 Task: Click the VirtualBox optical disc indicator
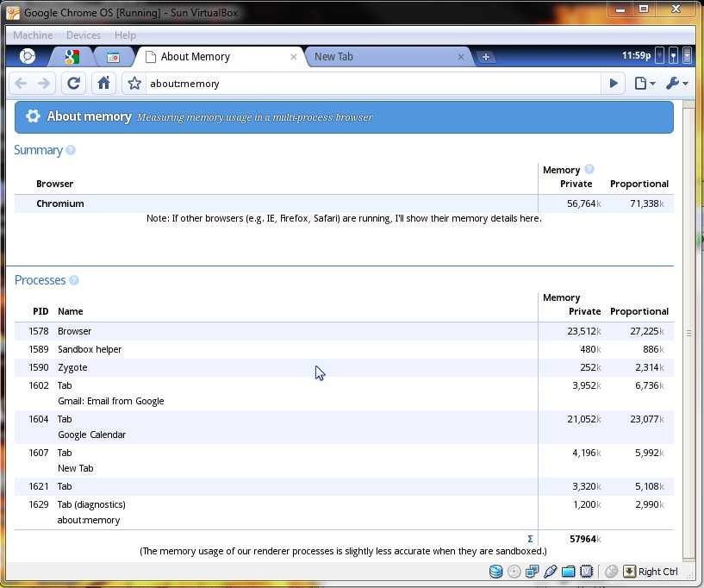pyautogui.click(x=514, y=572)
